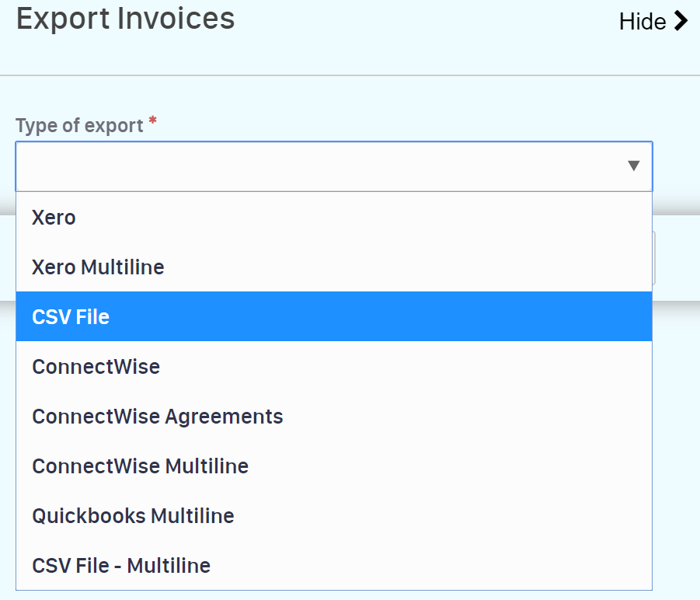Choose ConnectWise Agreements option
The width and height of the screenshot is (700, 600).
click(157, 417)
